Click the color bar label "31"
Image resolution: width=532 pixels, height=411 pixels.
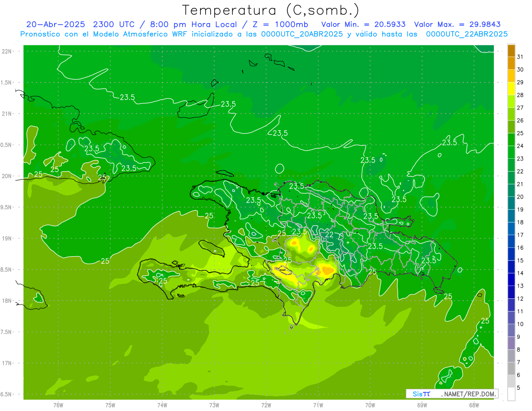click(x=520, y=57)
